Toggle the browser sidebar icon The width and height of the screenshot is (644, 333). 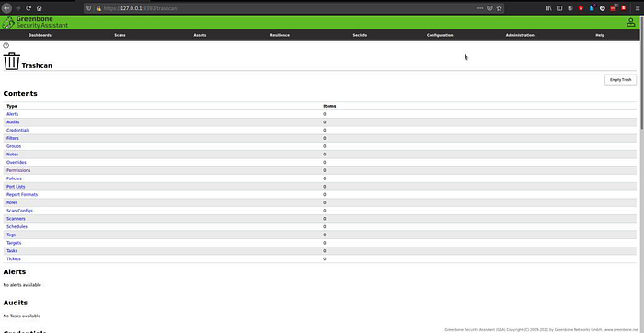[559, 8]
